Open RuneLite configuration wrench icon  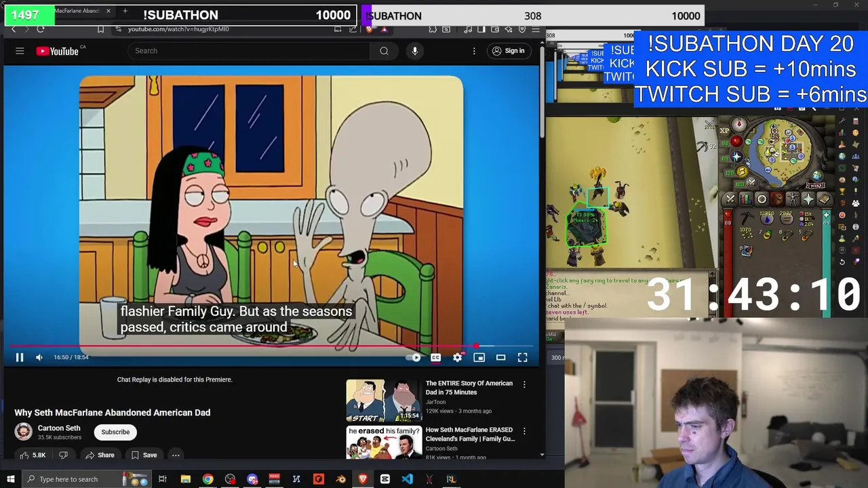[842, 121]
